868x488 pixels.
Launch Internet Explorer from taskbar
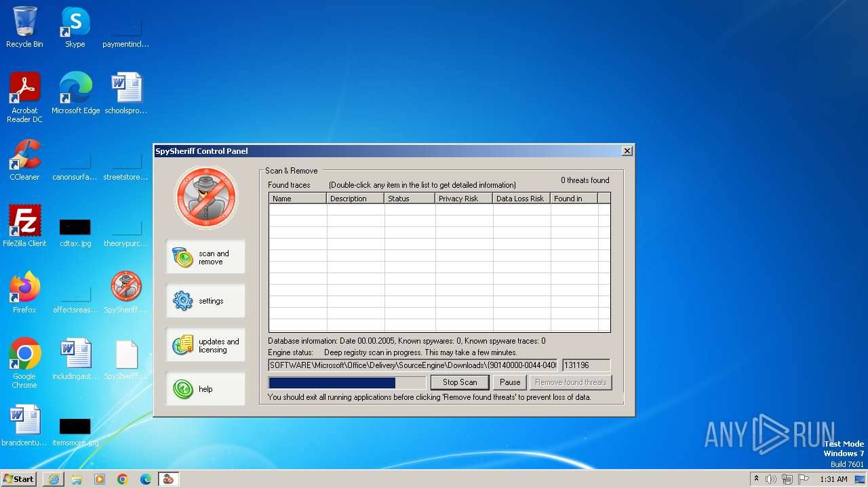[x=54, y=479]
